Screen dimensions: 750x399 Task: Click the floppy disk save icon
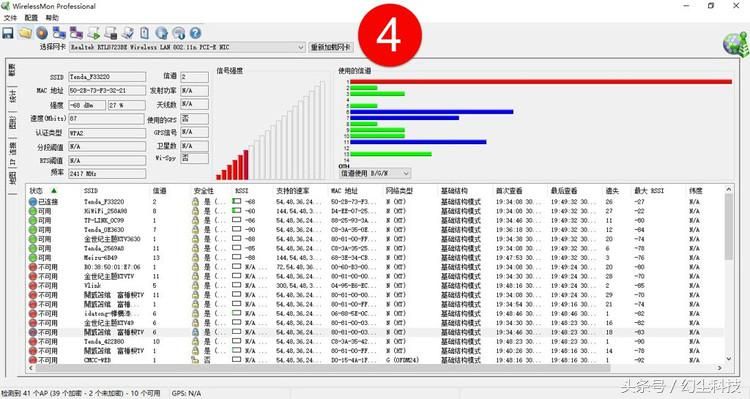(8, 33)
